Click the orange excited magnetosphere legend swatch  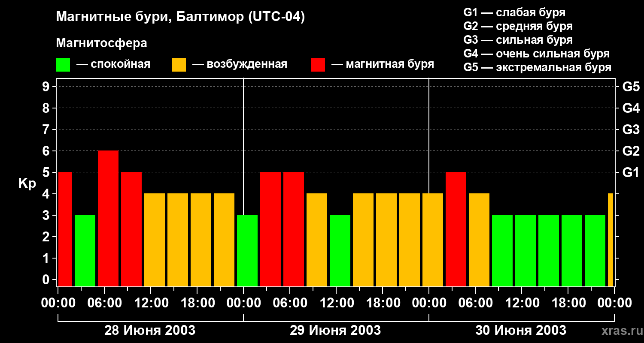pyautogui.click(x=179, y=65)
